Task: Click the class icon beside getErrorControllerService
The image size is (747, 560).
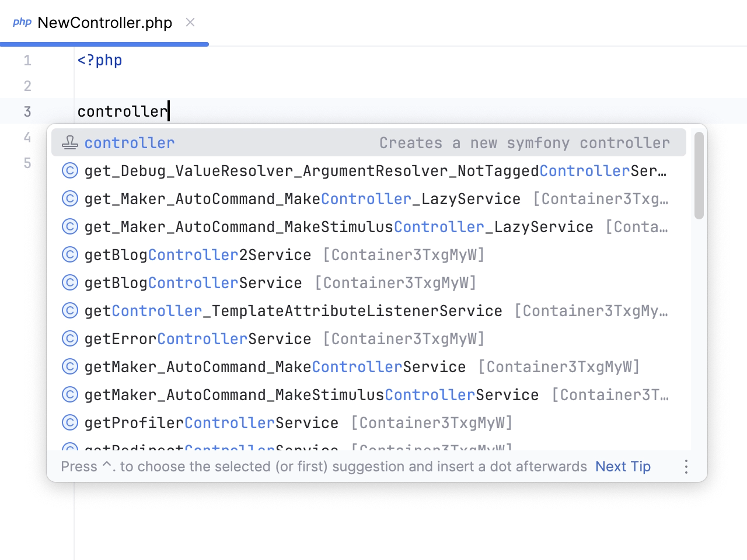Action: 69,338
